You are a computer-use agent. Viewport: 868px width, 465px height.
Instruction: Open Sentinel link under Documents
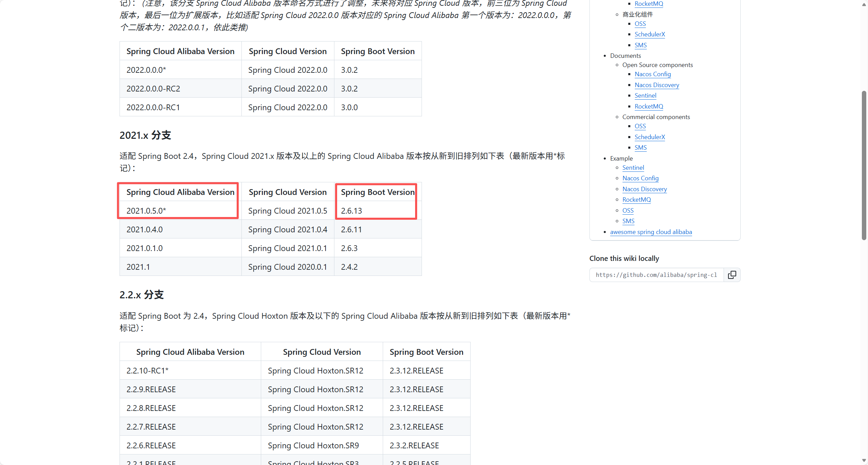645,96
